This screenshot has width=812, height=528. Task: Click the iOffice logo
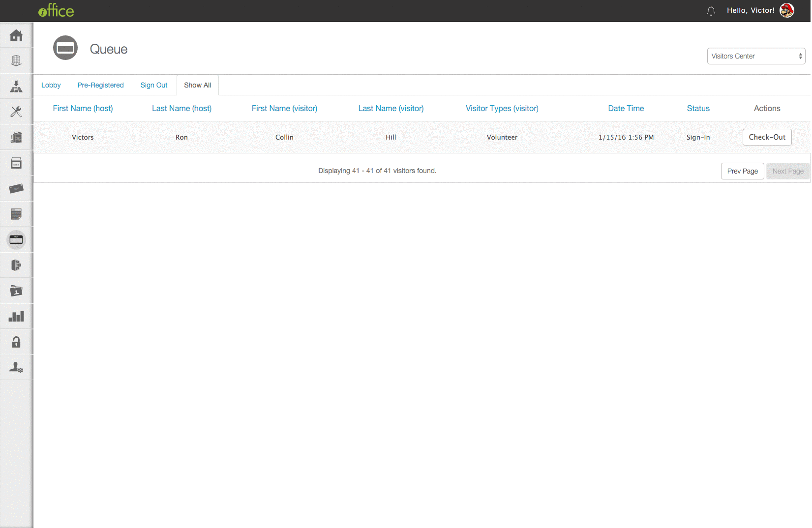click(56, 11)
